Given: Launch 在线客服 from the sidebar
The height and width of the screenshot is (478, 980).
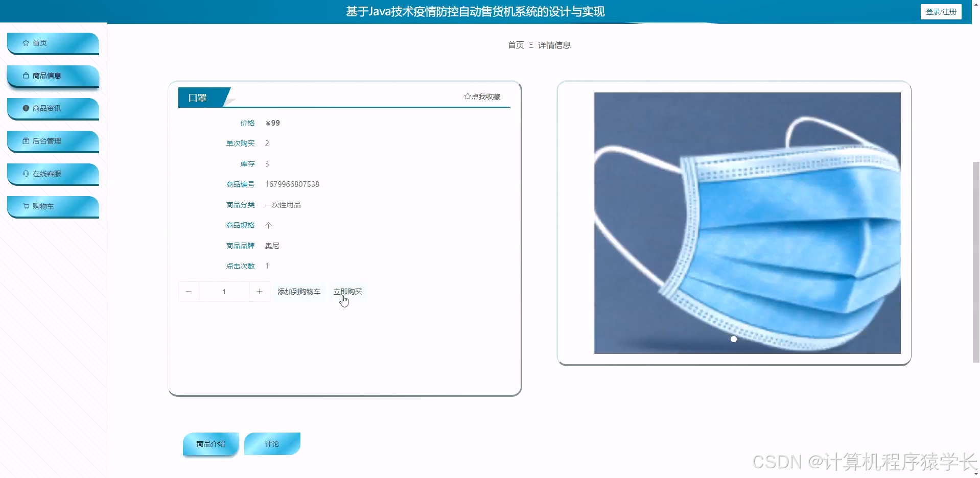Looking at the screenshot, I should [x=26, y=173].
